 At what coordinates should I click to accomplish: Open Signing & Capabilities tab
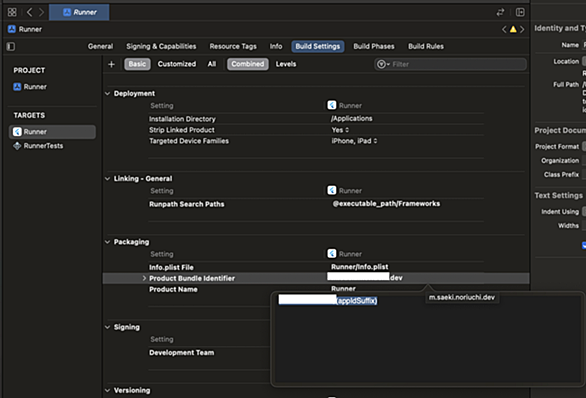pyautogui.click(x=161, y=46)
